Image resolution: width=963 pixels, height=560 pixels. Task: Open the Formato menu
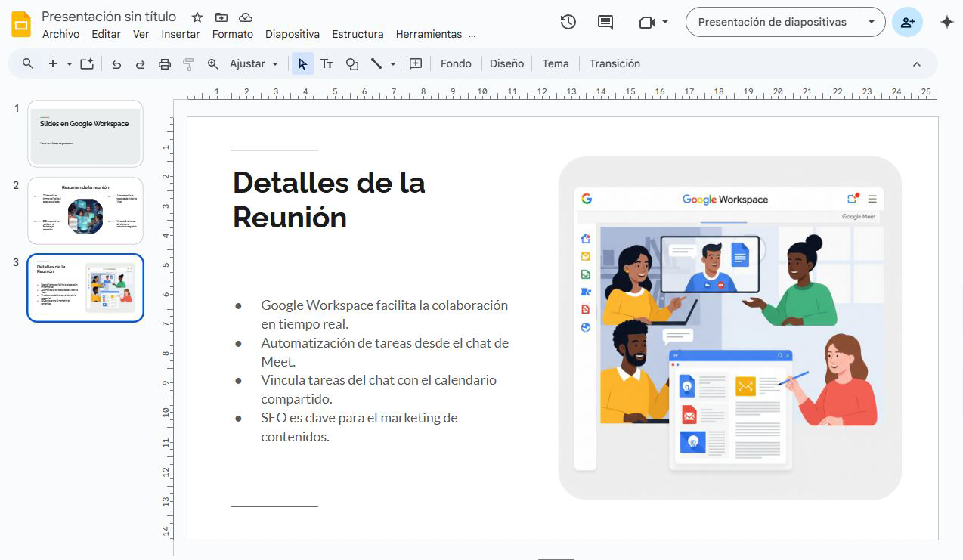(233, 34)
